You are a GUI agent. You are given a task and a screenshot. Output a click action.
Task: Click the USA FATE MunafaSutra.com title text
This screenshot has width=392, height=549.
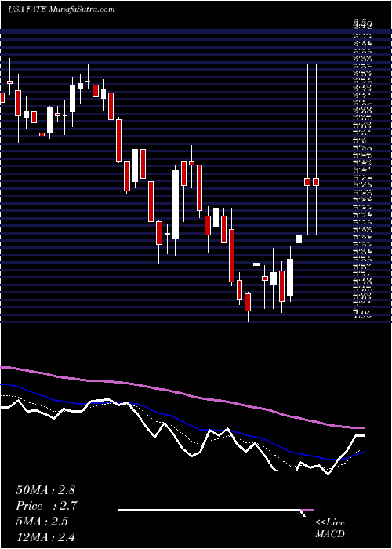[62, 9]
